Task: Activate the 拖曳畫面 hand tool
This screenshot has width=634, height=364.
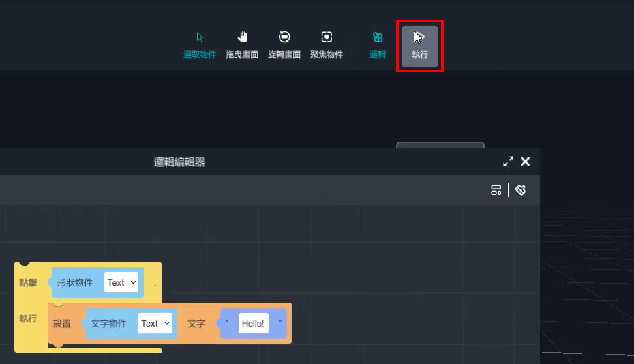Action: pyautogui.click(x=242, y=45)
